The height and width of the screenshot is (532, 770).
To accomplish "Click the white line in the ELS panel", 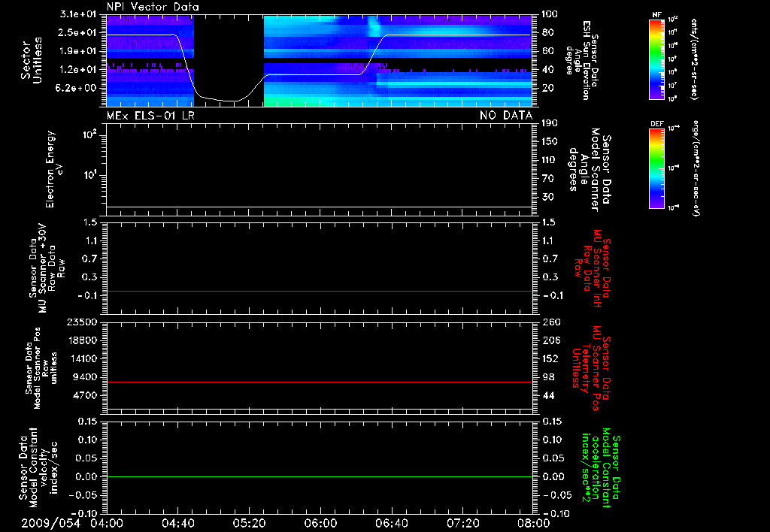I will coord(319,207).
